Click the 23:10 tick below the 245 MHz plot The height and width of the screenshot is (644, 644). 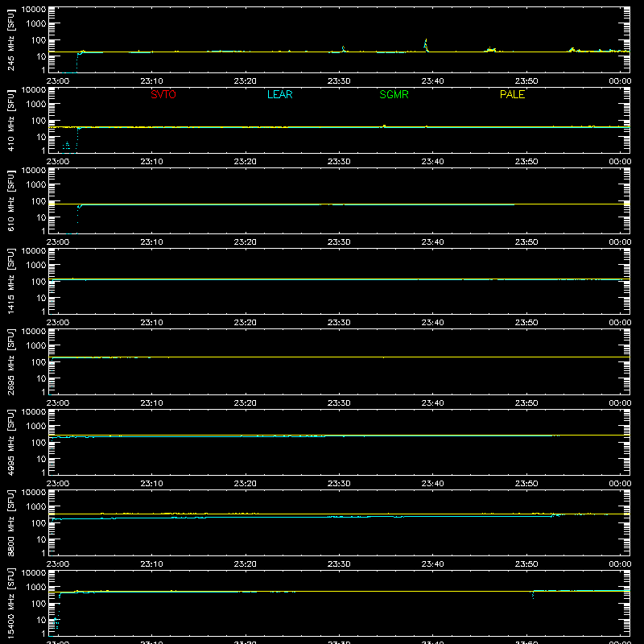click(x=151, y=81)
